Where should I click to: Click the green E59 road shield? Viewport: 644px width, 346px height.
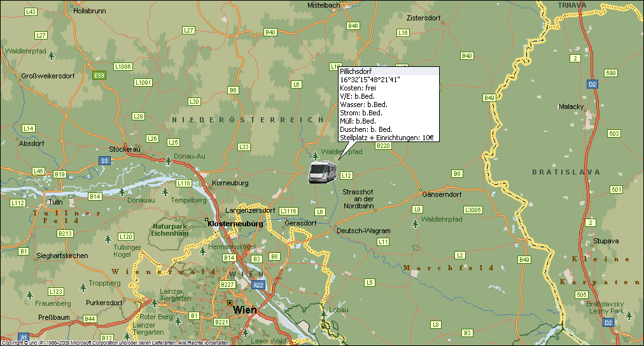pyautogui.click(x=99, y=76)
